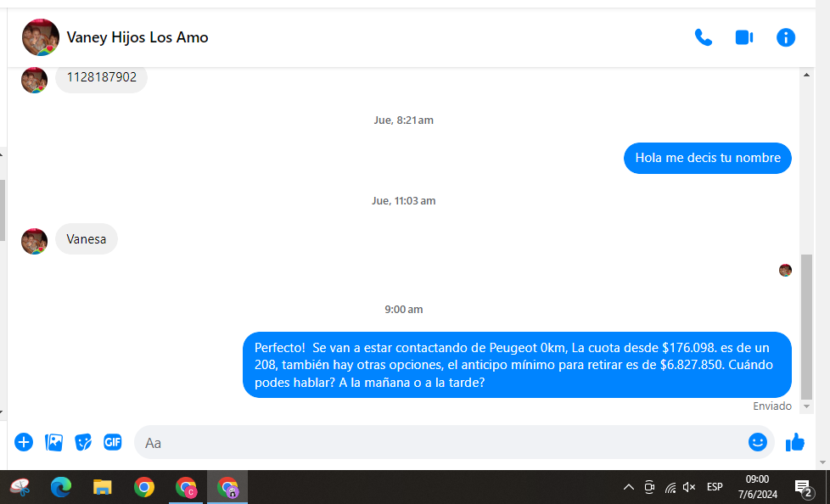Start a voice call with the phone icon

703,37
